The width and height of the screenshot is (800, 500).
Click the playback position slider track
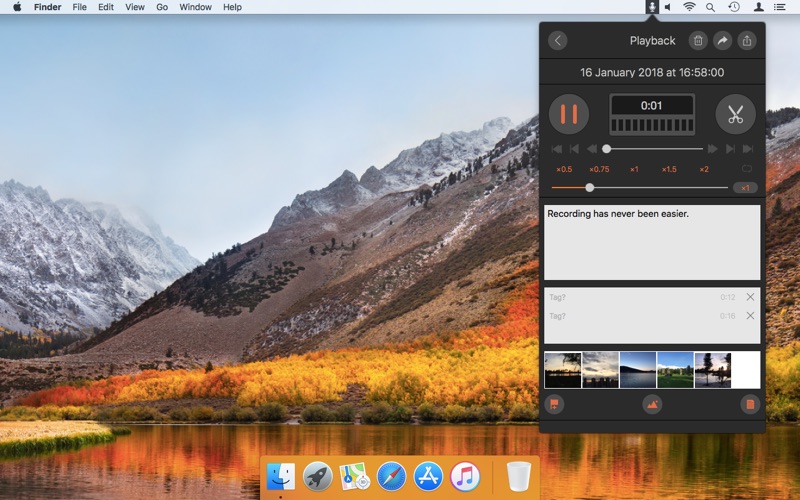pyautogui.click(x=655, y=149)
